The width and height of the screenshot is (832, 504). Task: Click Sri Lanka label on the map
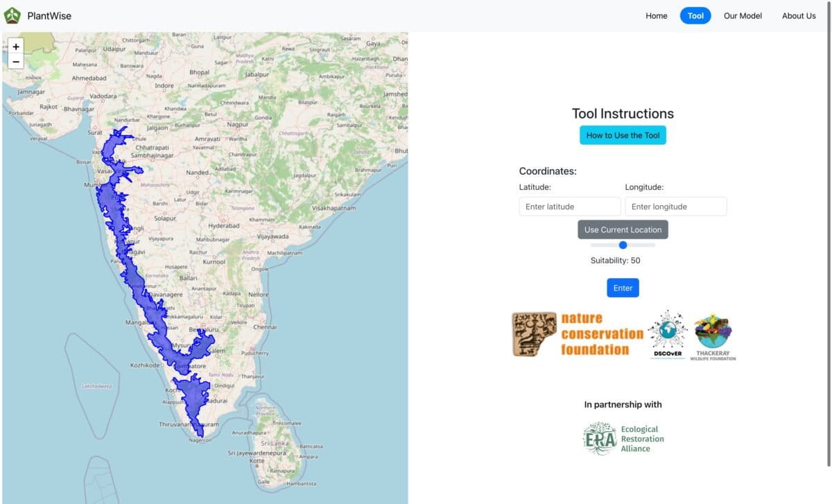point(275,442)
